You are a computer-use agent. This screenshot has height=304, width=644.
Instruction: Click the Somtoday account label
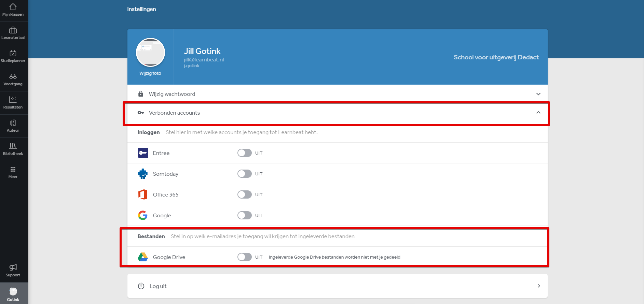click(166, 174)
